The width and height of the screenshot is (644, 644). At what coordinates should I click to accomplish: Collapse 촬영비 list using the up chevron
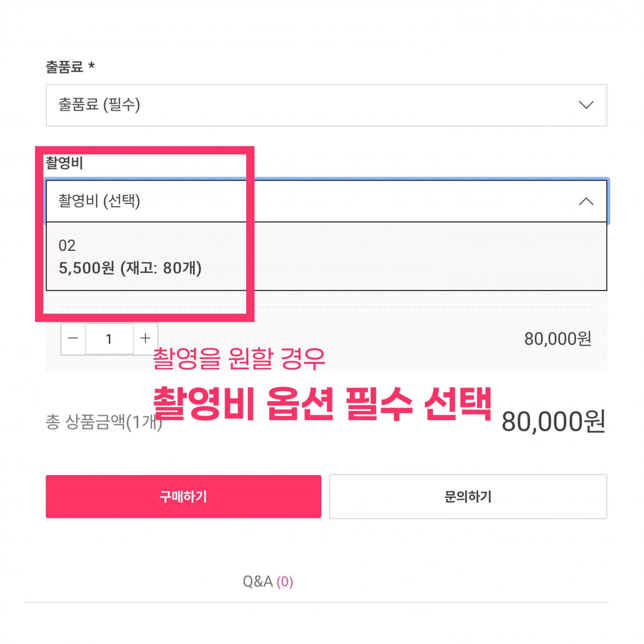click(x=586, y=202)
